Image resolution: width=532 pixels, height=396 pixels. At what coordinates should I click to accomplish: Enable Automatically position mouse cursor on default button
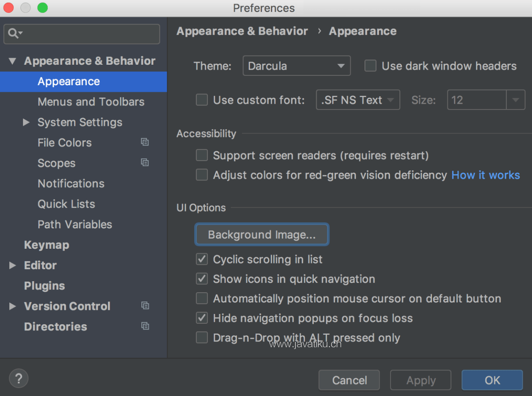click(x=202, y=298)
